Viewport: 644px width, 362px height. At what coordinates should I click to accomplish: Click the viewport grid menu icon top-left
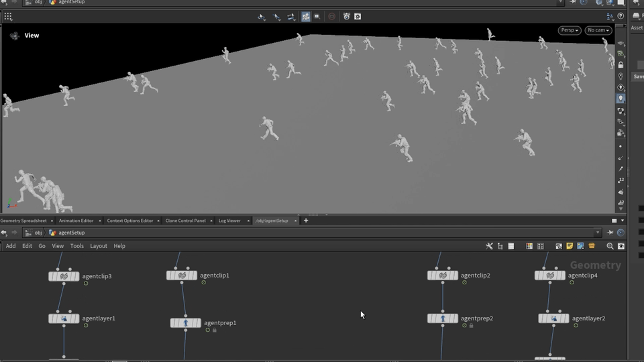[x=8, y=16]
